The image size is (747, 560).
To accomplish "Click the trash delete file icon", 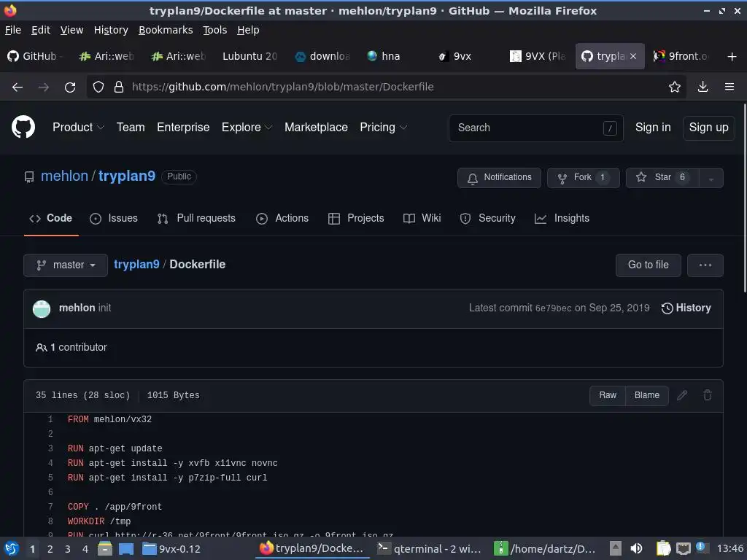I will (708, 395).
